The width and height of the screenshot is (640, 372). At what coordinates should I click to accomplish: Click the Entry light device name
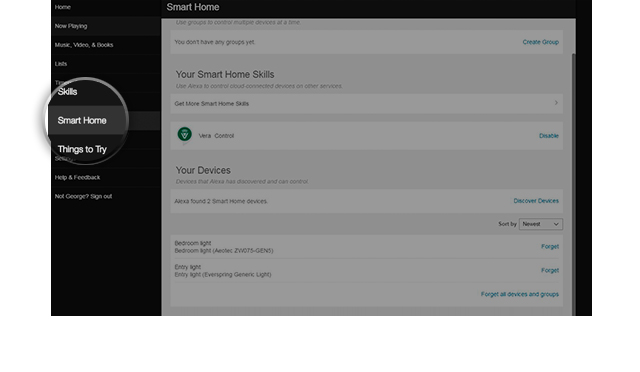coord(187,267)
